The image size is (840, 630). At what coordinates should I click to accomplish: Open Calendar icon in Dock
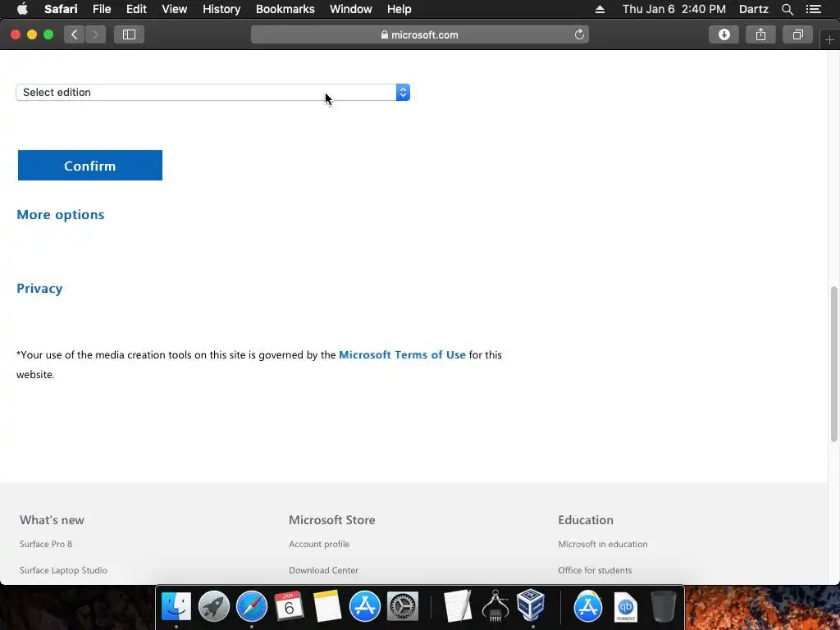click(290, 606)
